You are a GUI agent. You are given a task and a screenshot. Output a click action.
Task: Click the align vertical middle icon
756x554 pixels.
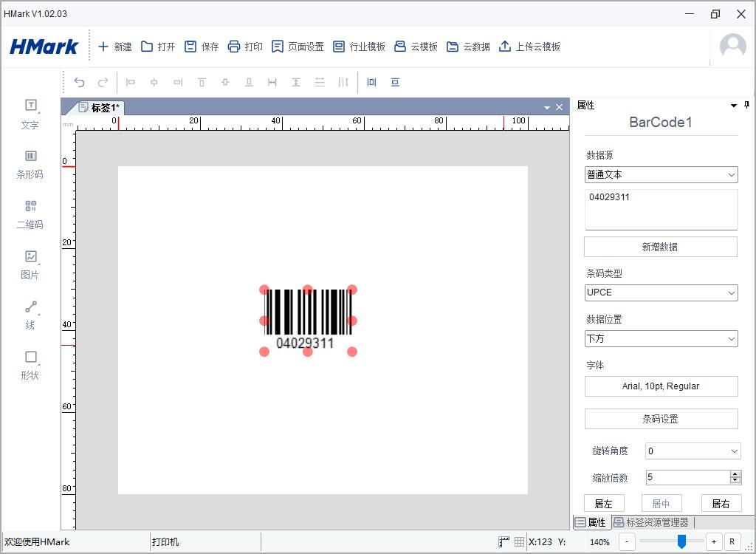pos(225,82)
